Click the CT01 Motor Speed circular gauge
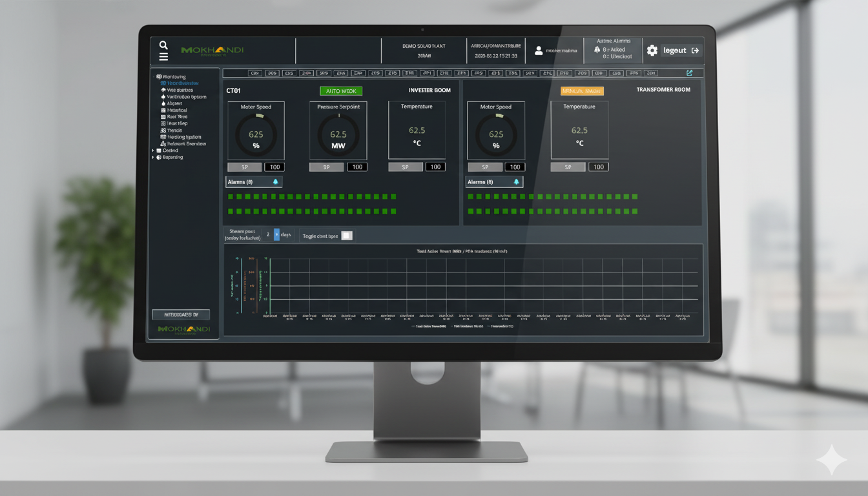The height and width of the screenshot is (496, 868). 256,135
